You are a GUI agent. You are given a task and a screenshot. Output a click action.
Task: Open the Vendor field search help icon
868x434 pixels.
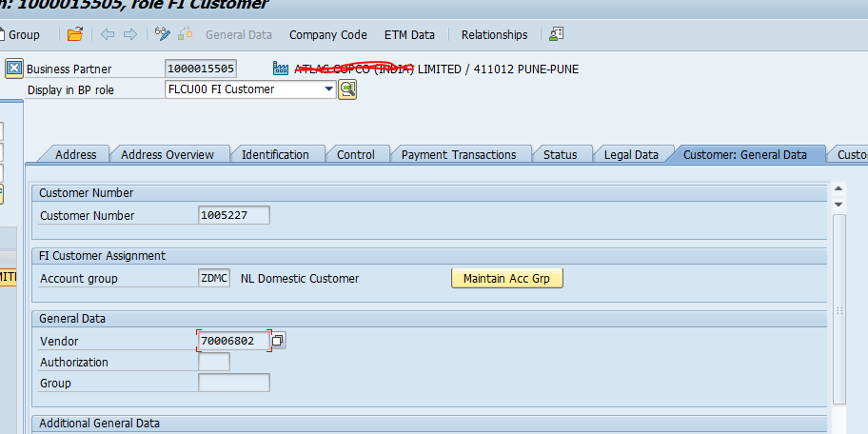[279, 341]
